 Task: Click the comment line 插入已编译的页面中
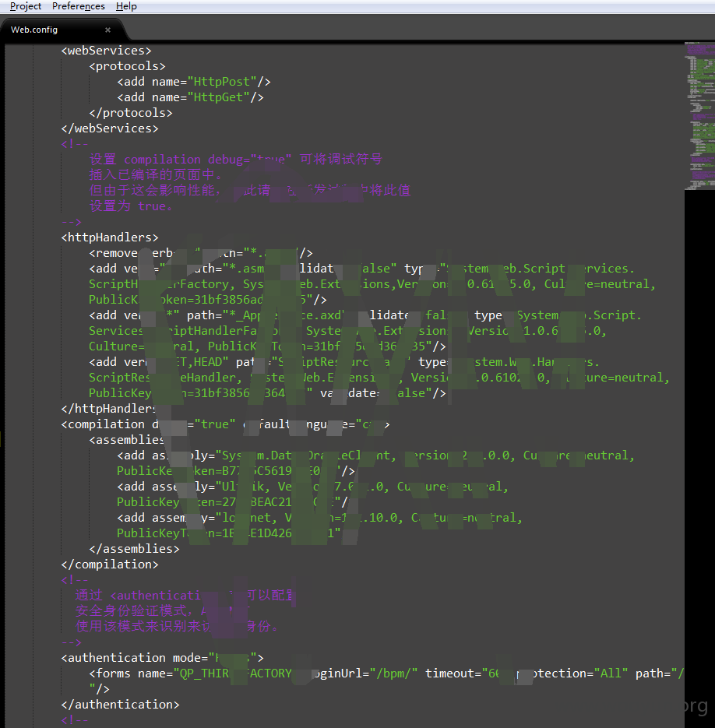pos(156,175)
